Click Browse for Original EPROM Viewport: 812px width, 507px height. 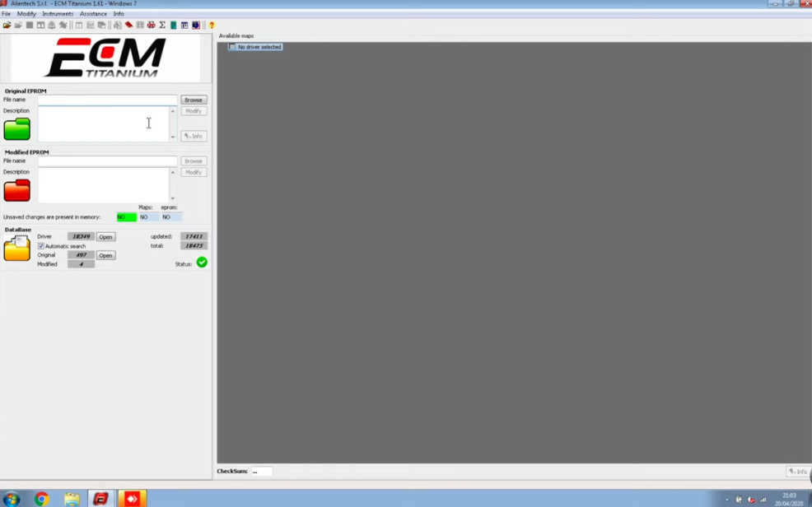[x=194, y=100]
